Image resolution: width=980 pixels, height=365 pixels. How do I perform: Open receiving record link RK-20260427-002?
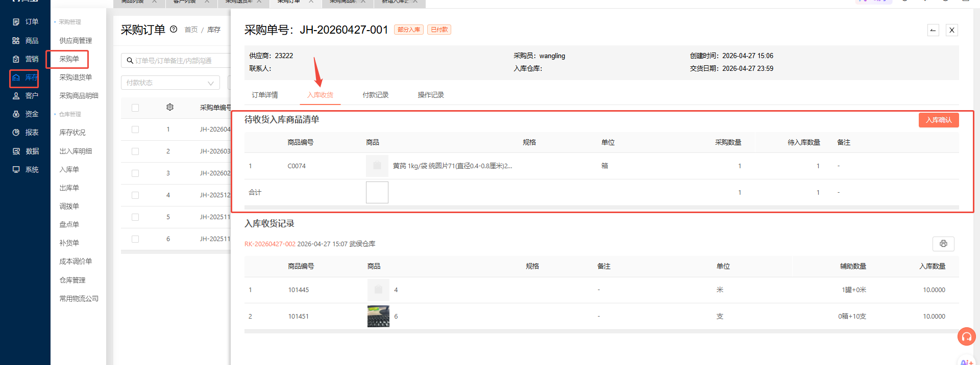click(x=269, y=244)
